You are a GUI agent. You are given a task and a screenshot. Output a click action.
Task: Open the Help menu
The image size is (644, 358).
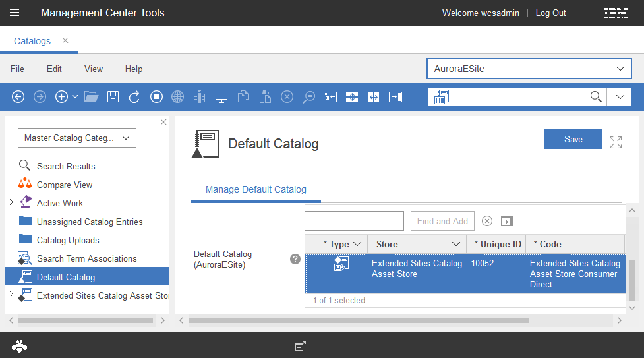(134, 69)
